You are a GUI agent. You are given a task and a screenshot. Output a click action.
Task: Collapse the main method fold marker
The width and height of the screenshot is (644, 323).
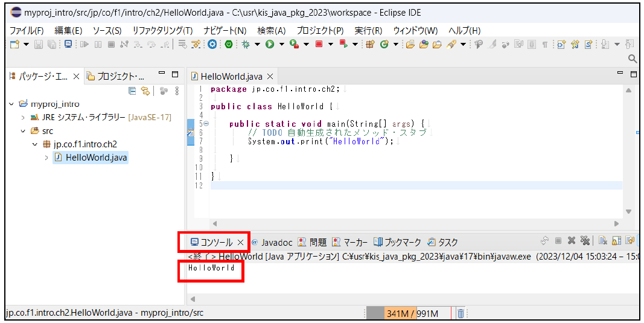(206, 124)
